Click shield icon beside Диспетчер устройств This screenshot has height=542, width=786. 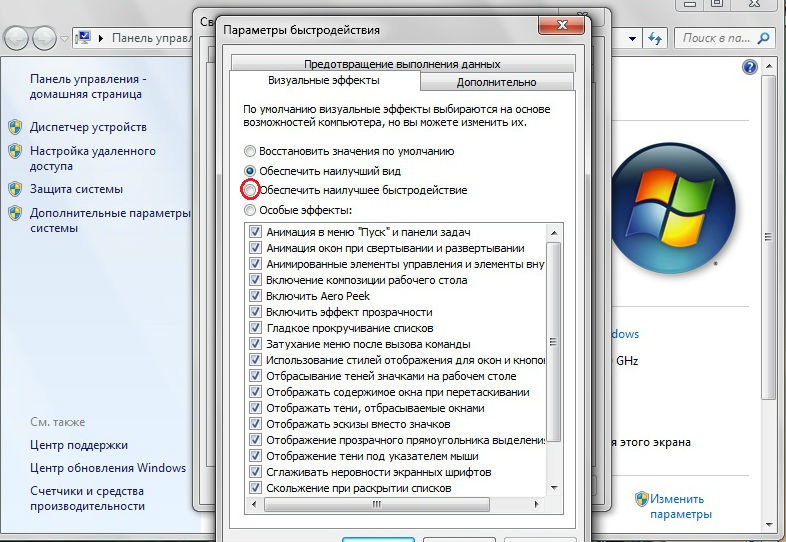pos(15,127)
